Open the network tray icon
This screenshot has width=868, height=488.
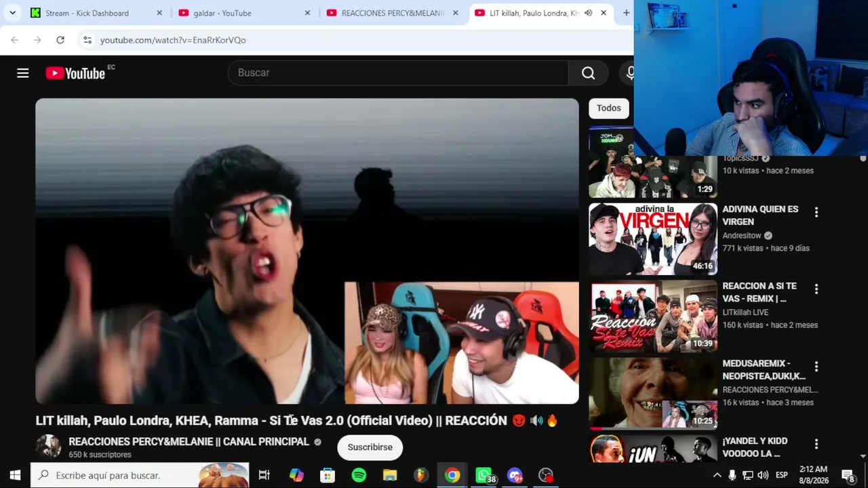pyautogui.click(x=747, y=475)
